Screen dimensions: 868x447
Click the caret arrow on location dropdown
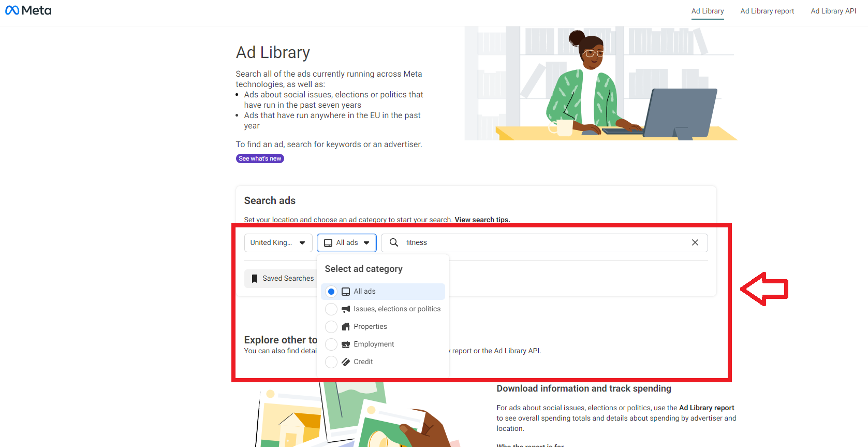pos(302,243)
